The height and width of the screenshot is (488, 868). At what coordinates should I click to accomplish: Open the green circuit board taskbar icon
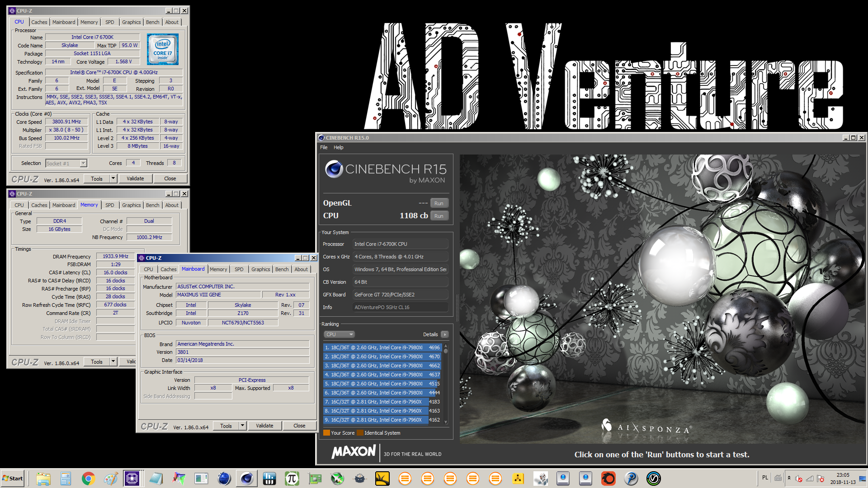click(x=315, y=479)
